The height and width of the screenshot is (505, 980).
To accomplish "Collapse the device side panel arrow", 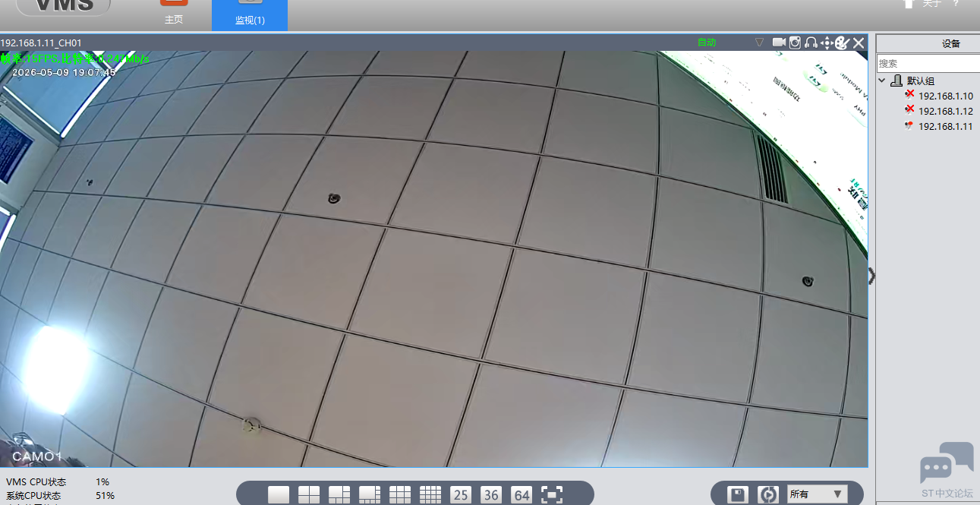I will [872, 276].
